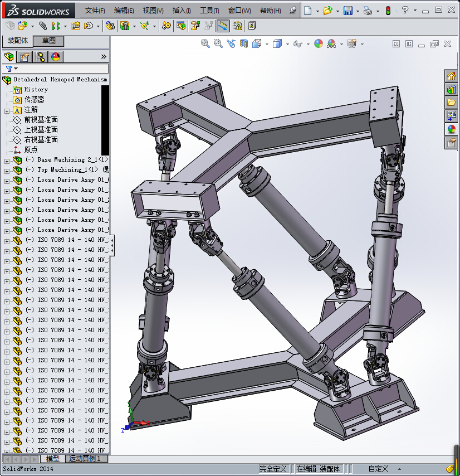Toggle the Section View icon

[244, 43]
